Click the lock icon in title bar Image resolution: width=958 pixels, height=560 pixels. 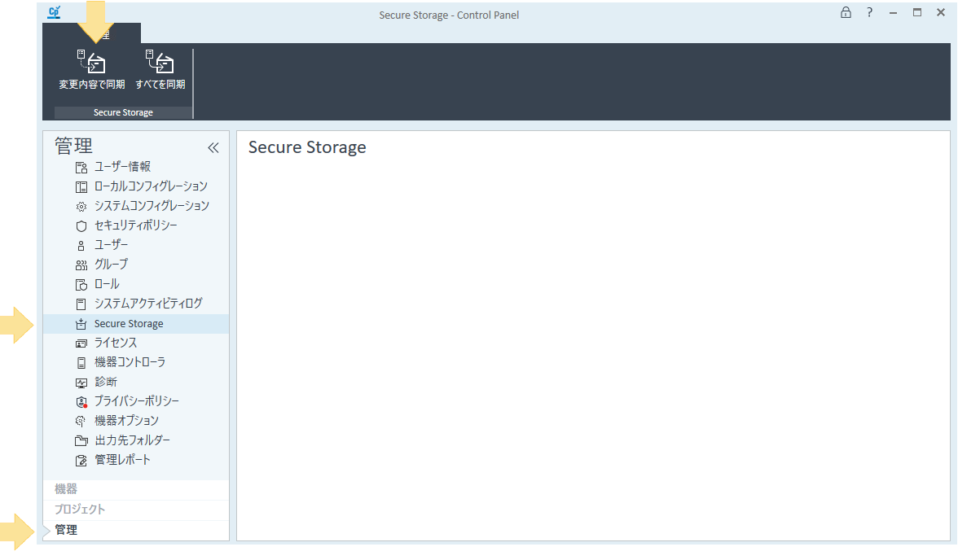pos(846,12)
